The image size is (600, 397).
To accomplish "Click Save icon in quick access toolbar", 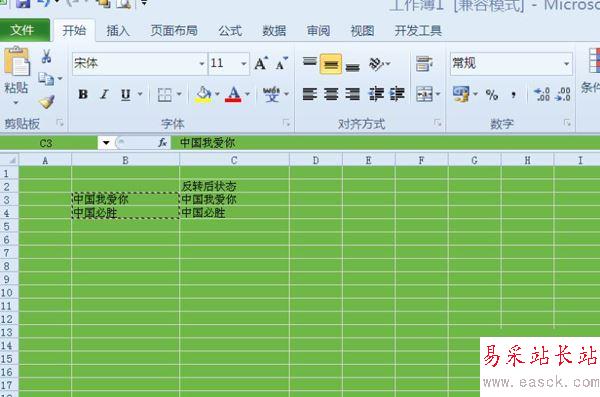I will coord(23,4).
